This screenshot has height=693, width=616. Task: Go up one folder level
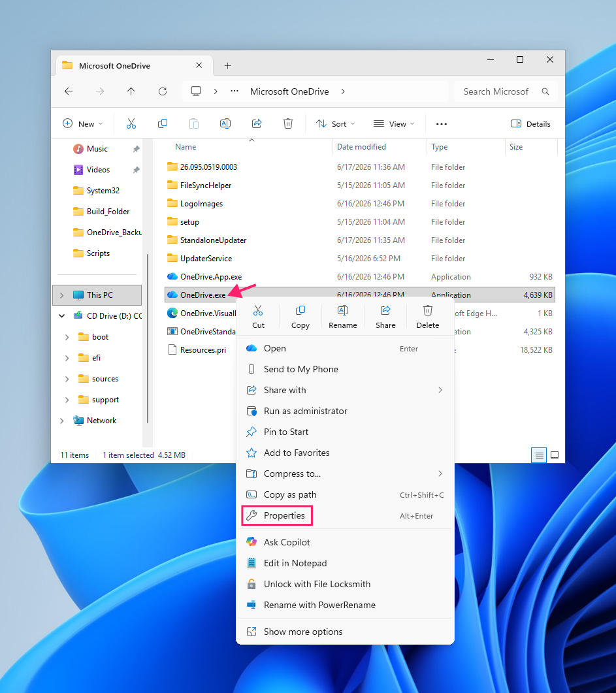[x=131, y=91]
